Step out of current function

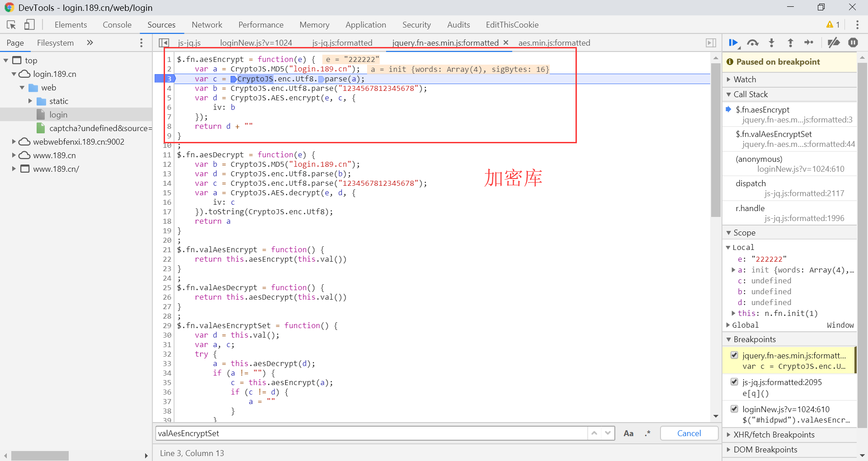790,42
